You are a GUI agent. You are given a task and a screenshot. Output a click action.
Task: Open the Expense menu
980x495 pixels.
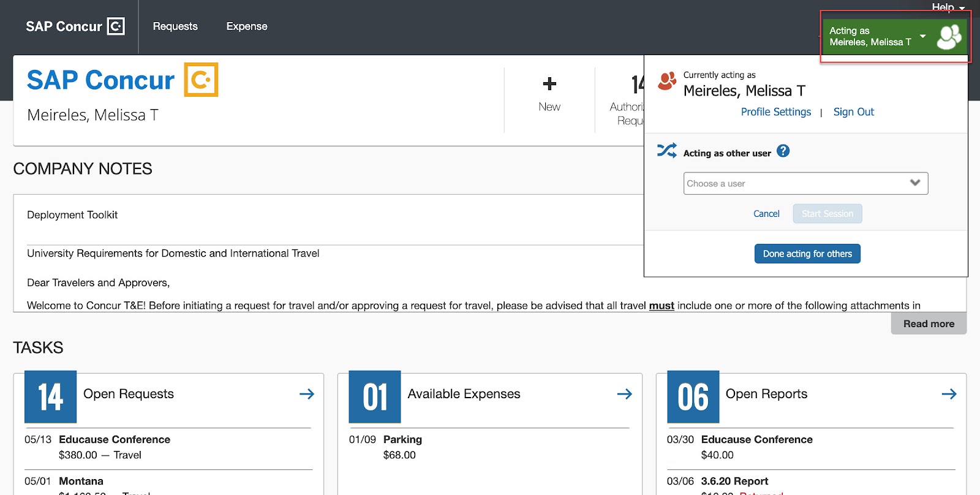pyautogui.click(x=247, y=26)
